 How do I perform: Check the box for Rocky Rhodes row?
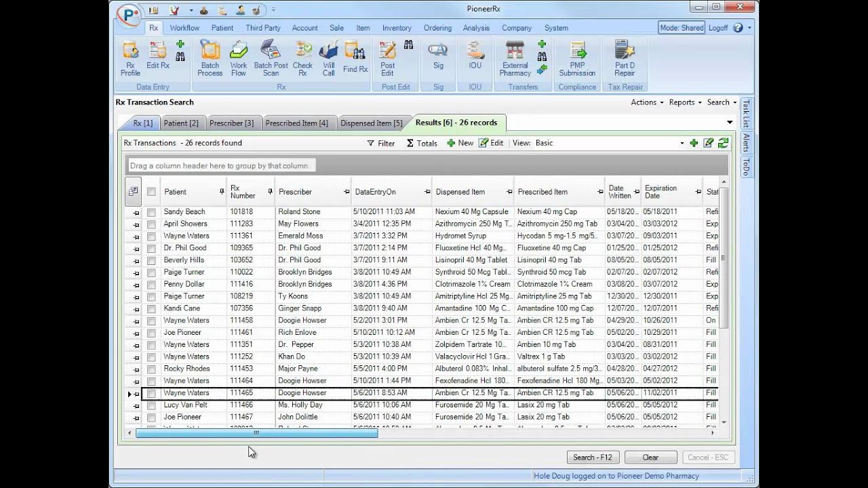pos(151,369)
